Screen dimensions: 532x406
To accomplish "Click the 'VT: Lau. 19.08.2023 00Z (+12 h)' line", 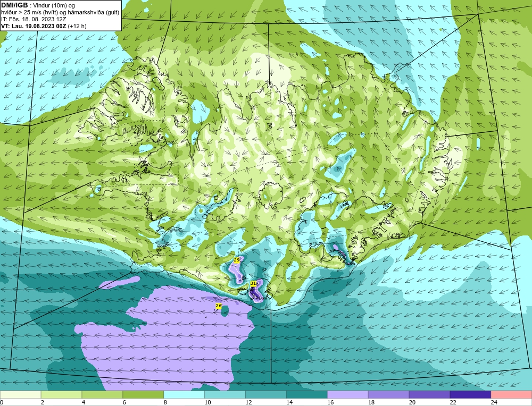I will coord(44,26).
